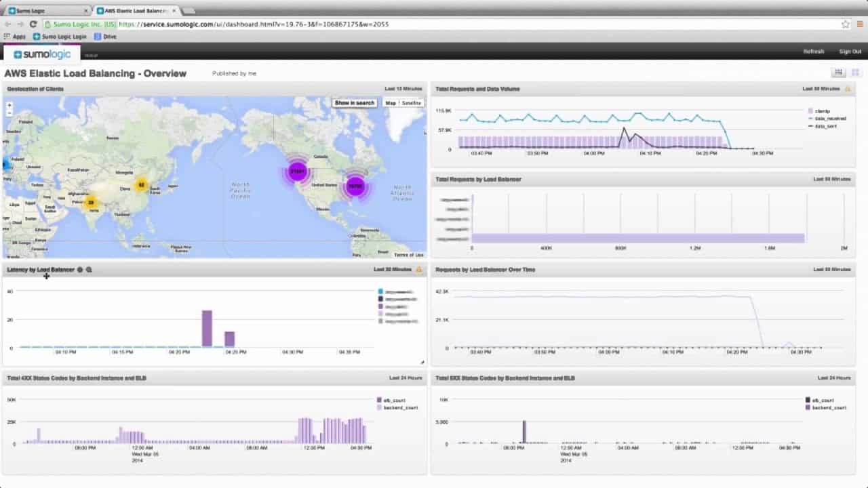Close the first Sumo Logic tab
868x488 pixels.
[85, 11]
